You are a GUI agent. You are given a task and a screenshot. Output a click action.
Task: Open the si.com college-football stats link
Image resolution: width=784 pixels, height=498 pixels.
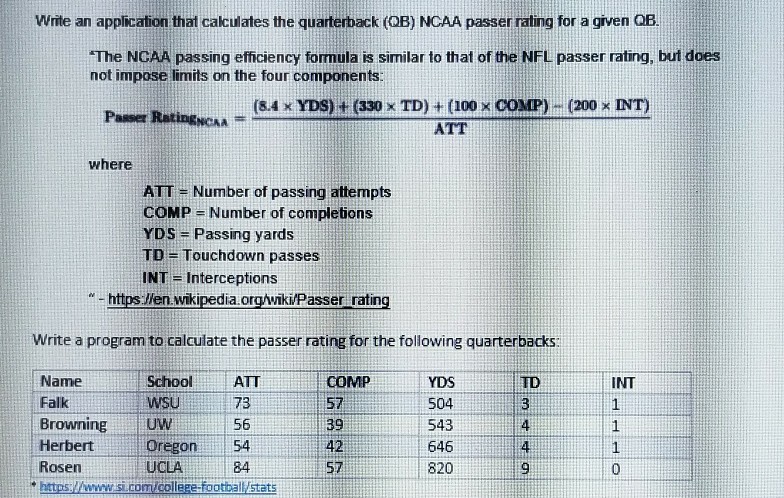158,487
